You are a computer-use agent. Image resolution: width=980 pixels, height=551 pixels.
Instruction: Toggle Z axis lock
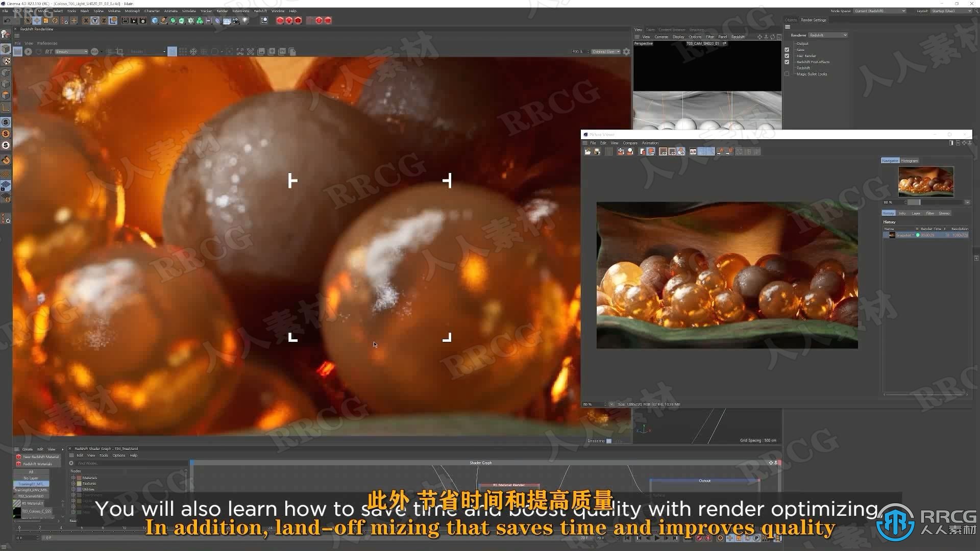tap(104, 21)
